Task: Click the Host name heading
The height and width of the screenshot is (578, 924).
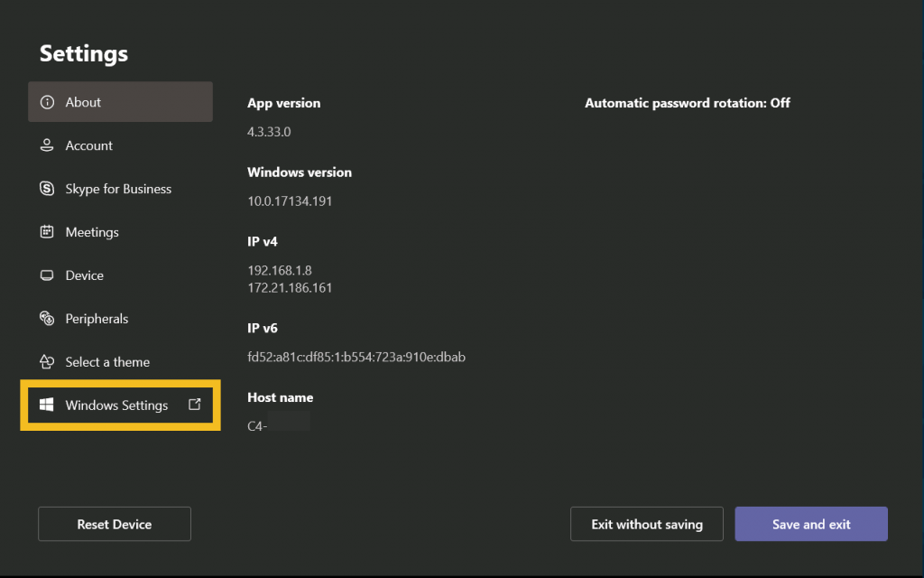Action: pos(280,397)
